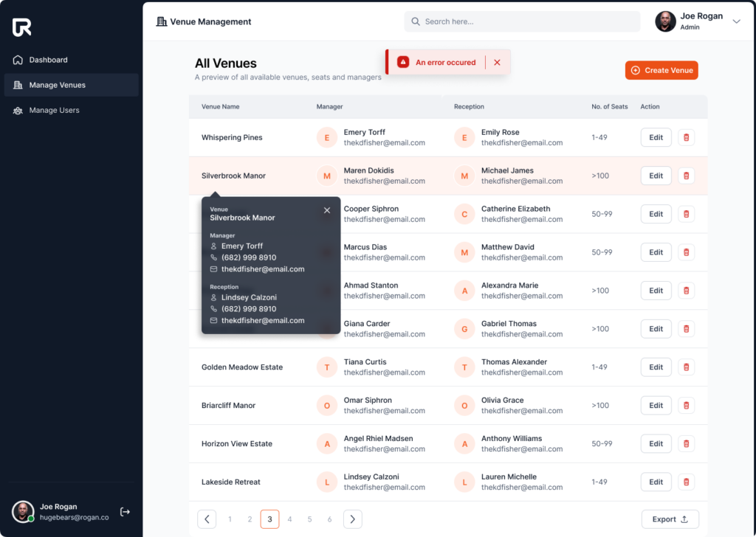Expand the Joe Rogan account dropdown chevron
Viewport: 756px width, 537px height.
point(736,22)
